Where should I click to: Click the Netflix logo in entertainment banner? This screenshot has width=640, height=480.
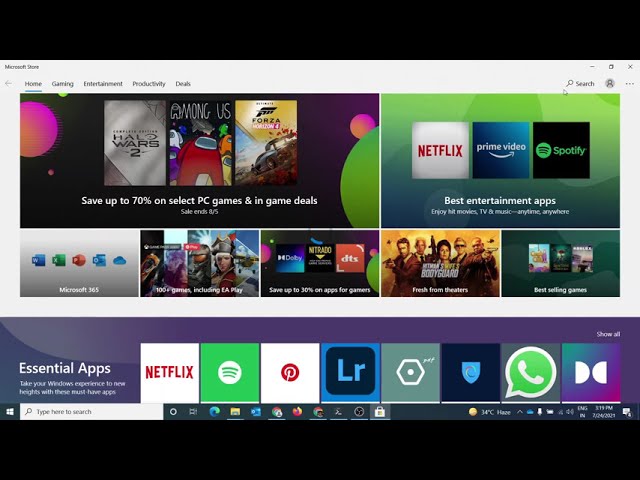point(440,150)
